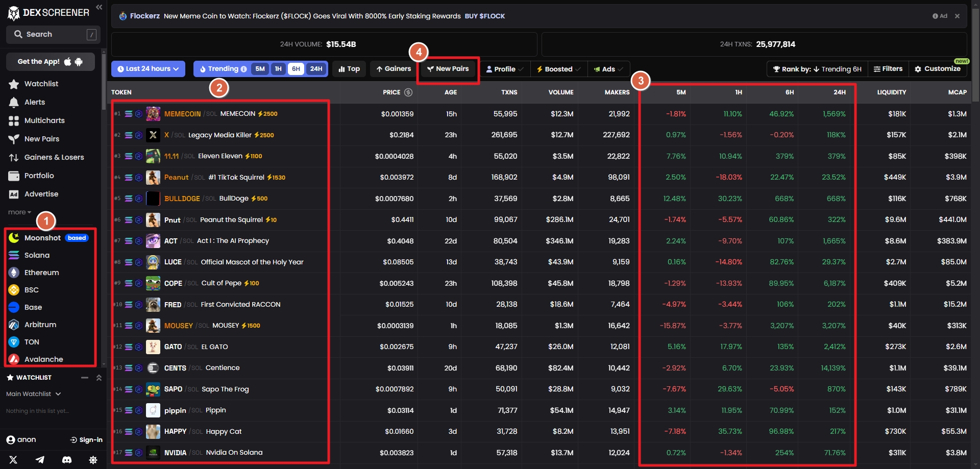This screenshot has height=469, width=980.
Task: Open the Apple app download icon
Action: tap(67, 62)
